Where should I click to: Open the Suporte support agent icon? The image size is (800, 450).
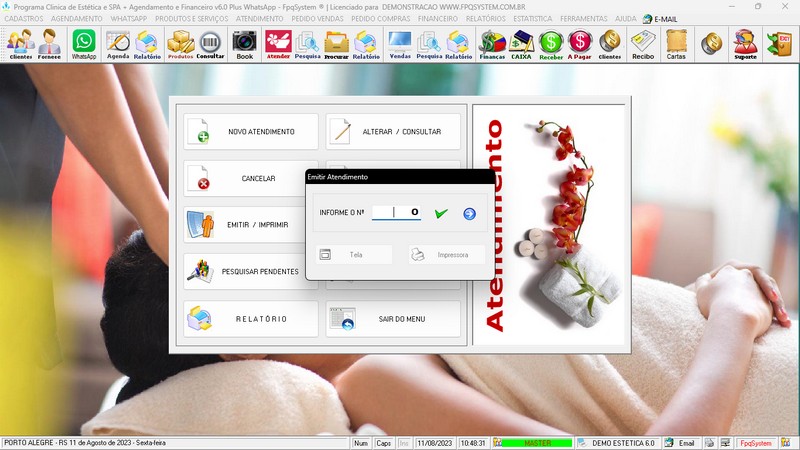[x=745, y=44]
